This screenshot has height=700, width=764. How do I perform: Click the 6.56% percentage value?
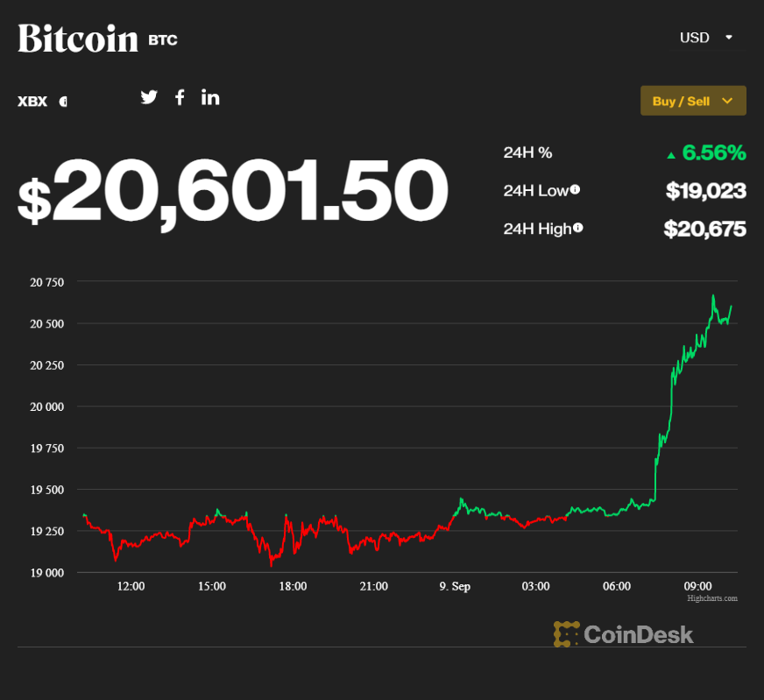[711, 152]
